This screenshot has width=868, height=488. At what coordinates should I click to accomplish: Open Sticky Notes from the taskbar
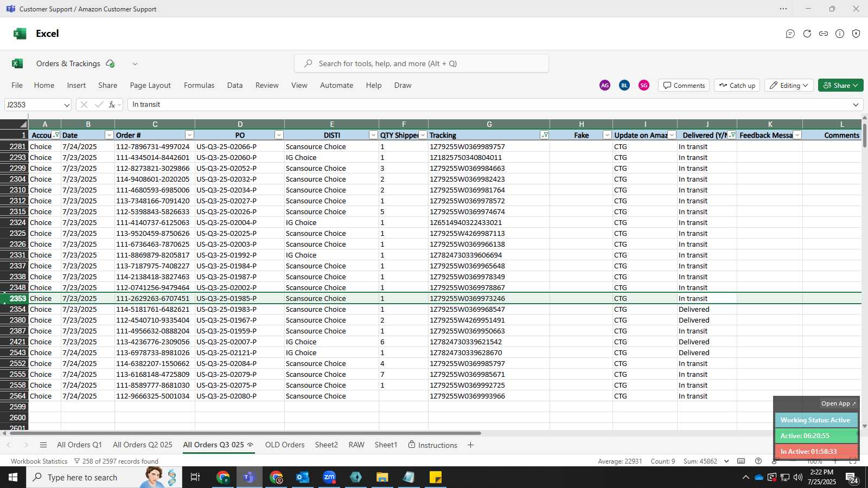point(436,477)
